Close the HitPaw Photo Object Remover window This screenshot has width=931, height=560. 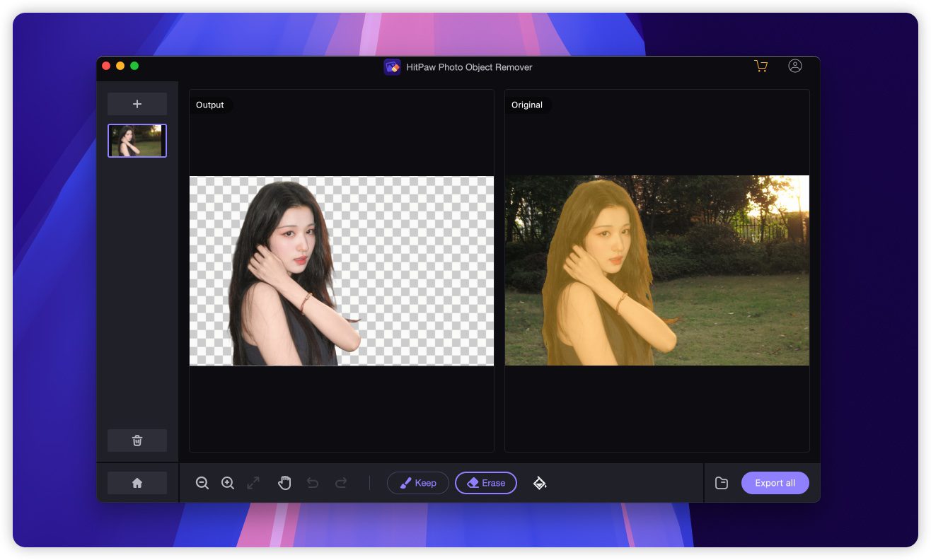click(x=106, y=66)
